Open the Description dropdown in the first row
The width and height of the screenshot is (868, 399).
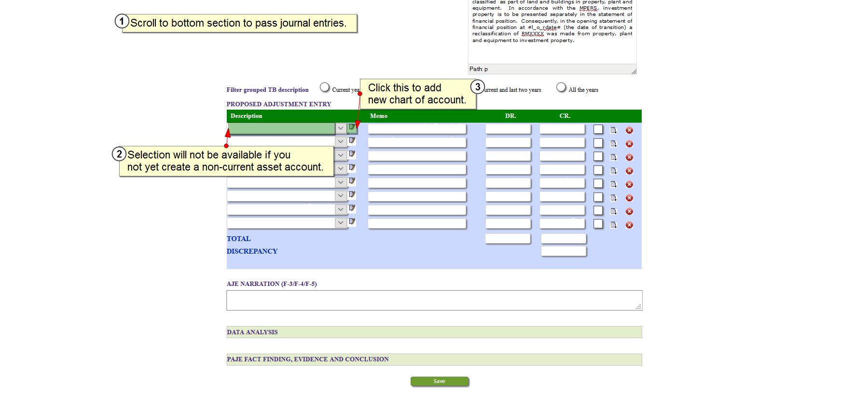coord(341,128)
